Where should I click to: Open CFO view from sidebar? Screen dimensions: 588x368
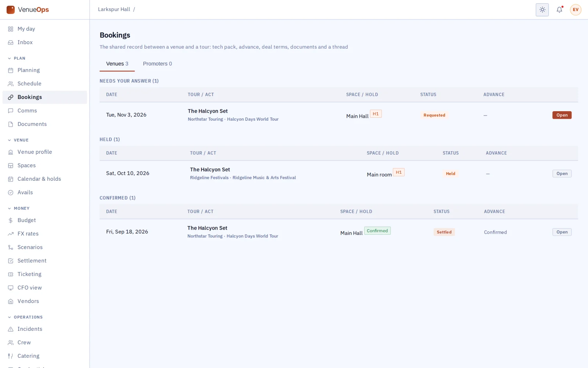(44, 288)
